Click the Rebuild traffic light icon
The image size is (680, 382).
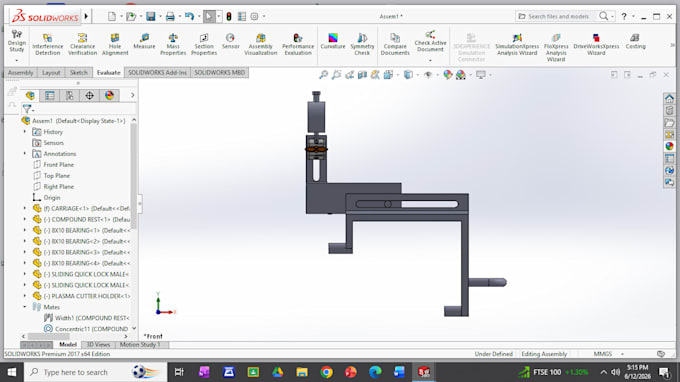(x=229, y=16)
